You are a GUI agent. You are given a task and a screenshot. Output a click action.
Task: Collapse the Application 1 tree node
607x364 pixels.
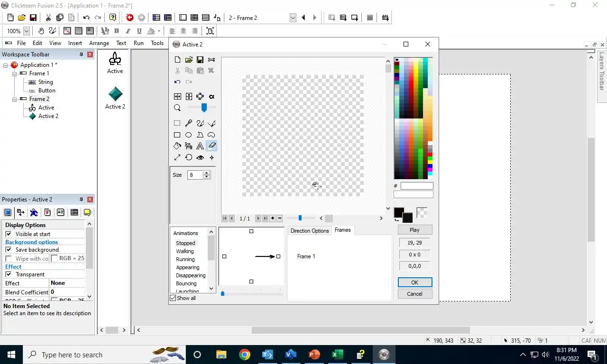pyautogui.click(x=6, y=65)
